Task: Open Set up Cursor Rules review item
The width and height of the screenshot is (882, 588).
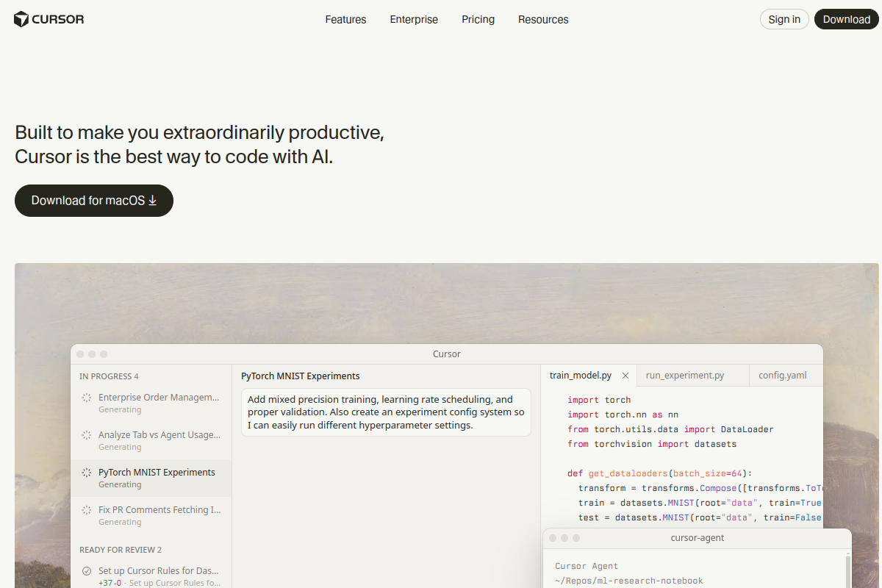Action: pos(151,576)
